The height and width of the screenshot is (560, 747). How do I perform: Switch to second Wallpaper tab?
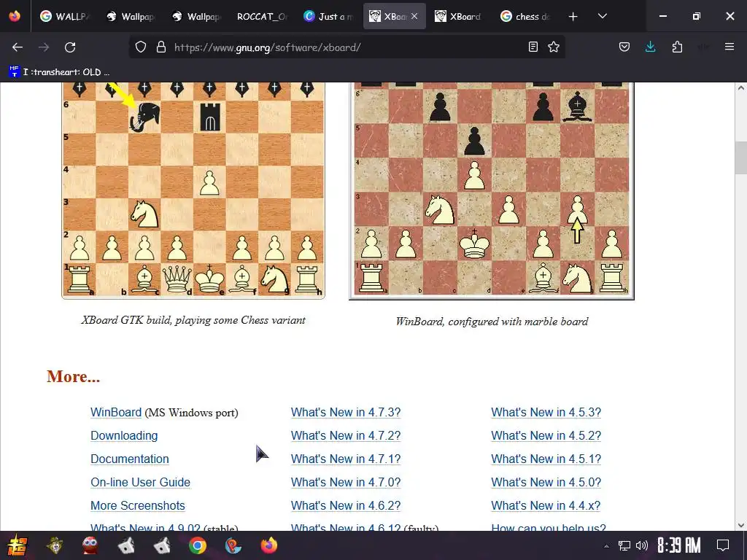tap(196, 16)
